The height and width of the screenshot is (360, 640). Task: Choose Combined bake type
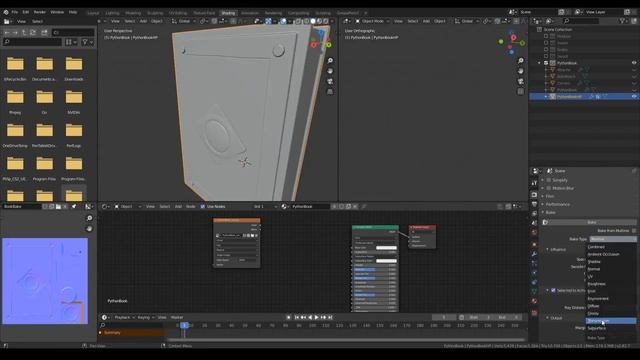pyautogui.click(x=611, y=247)
